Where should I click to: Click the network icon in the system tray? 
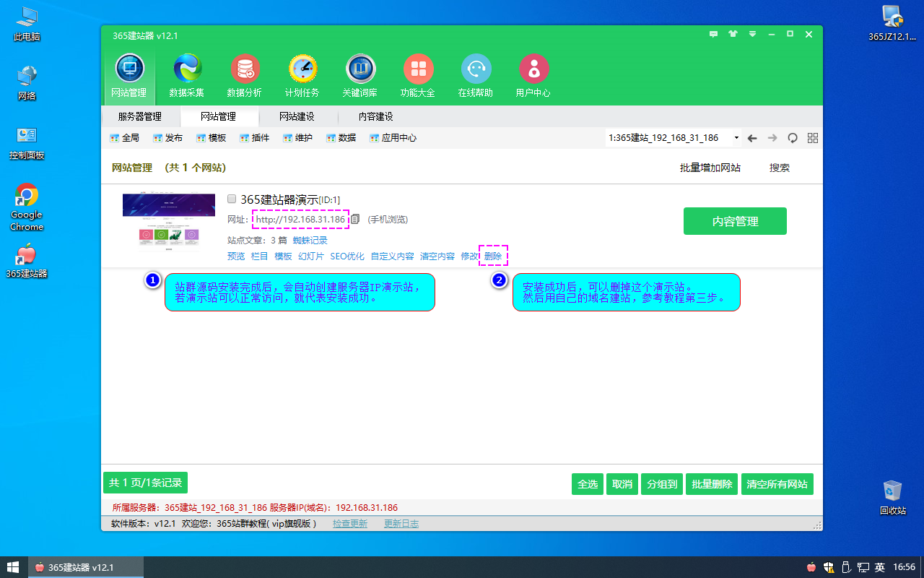click(x=863, y=567)
